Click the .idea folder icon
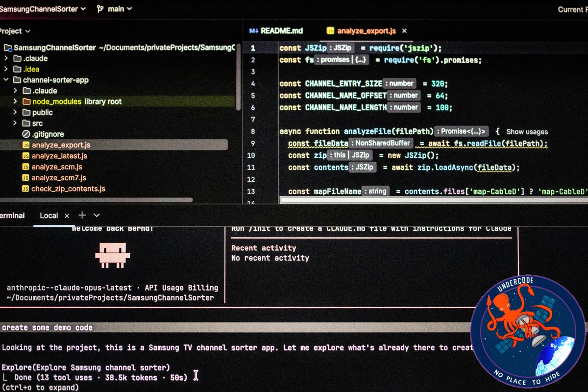Screen dimensions: 588x392 [17, 69]
